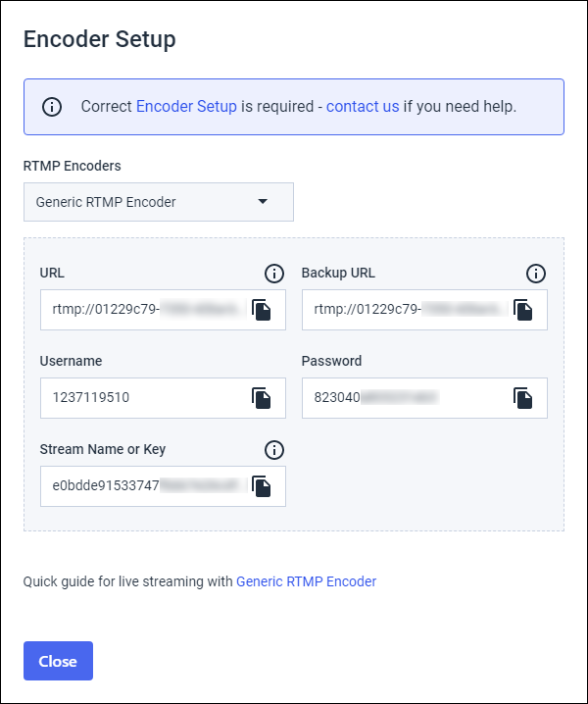Copy the Backup URL value
Image resolution: width=588 pixels, height=704 pixels.
(x=523, y=310)
